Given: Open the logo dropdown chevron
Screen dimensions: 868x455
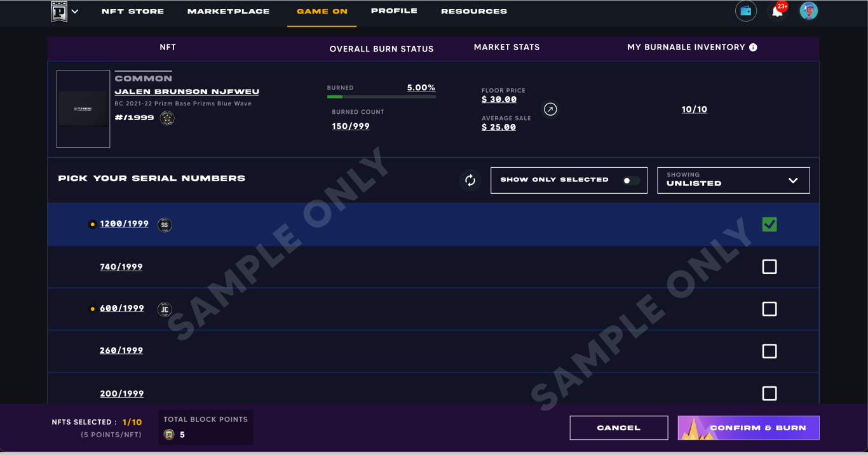Looking at the screenshot, I should [75, 11].
